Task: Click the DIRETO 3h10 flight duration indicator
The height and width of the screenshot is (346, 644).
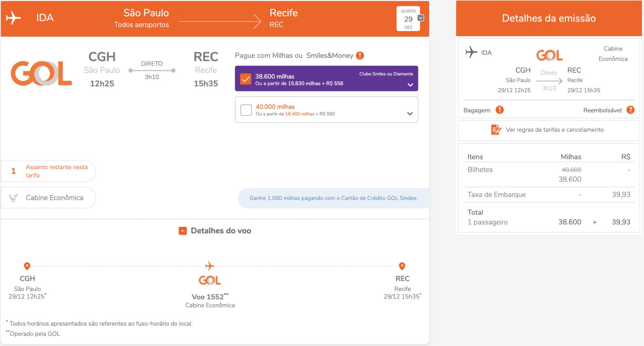Action: [152, 70]
